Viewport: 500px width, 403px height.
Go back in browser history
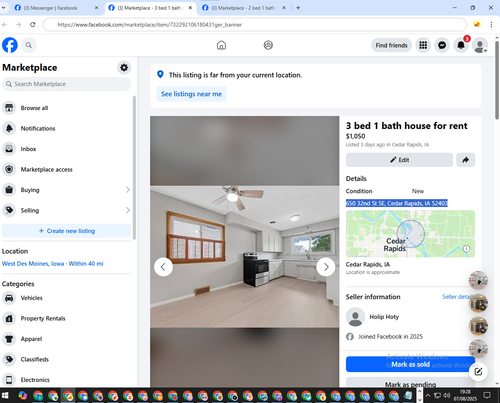point(5,24)
